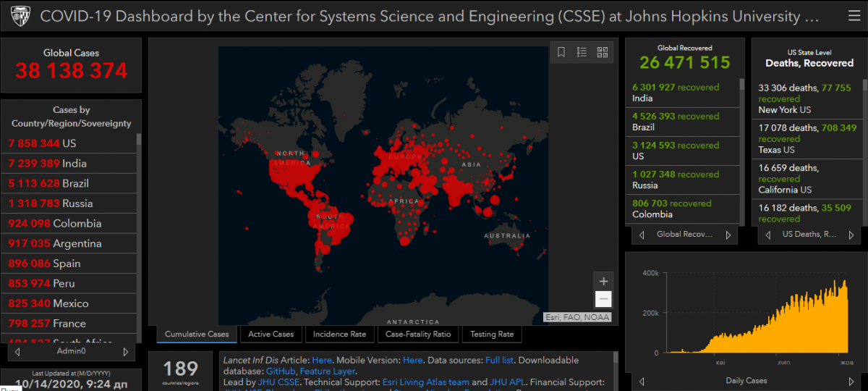Previous arrow beside US Deaths pager

[x=767, y=235]
